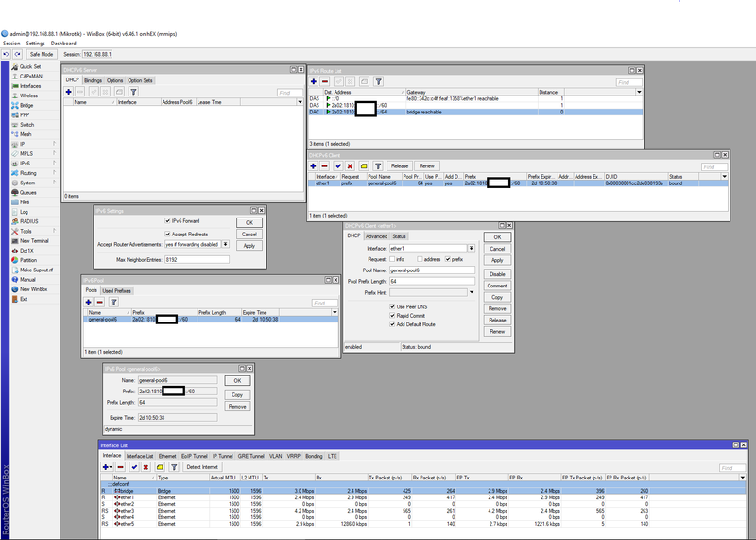Uncheck Use Peer DNS option
This screenshot has height=540, width=756.
(x=392, y=306)
